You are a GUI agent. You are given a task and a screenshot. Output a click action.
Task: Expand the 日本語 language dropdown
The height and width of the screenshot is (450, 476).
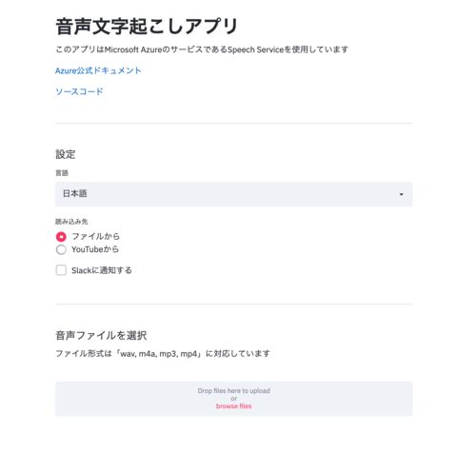[x=234, y=194]
